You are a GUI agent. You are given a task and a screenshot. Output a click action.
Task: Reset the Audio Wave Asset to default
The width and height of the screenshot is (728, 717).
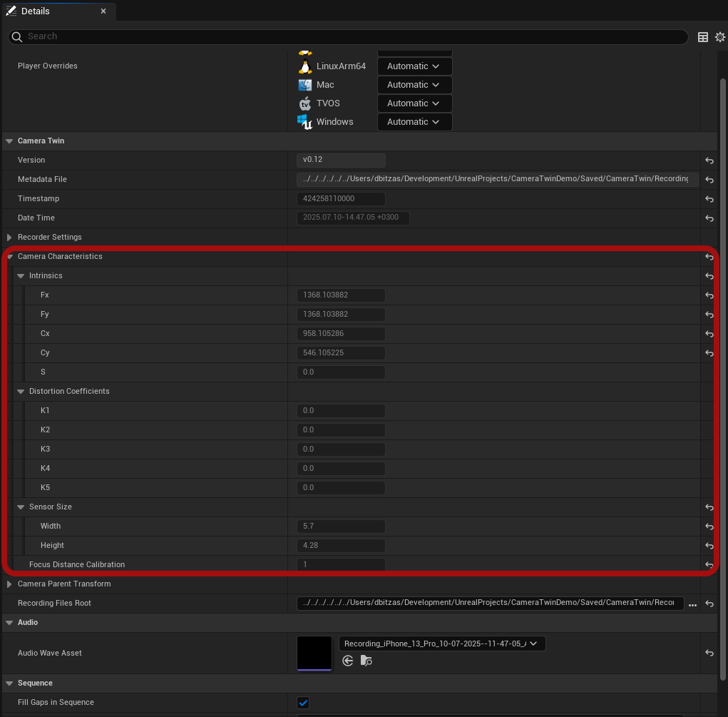(709, 653)
